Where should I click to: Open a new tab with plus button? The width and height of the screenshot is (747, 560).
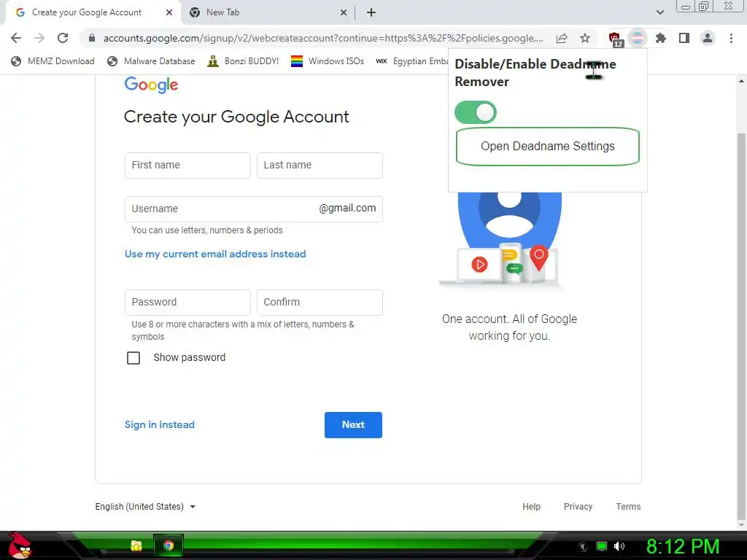tap(371, 12)
